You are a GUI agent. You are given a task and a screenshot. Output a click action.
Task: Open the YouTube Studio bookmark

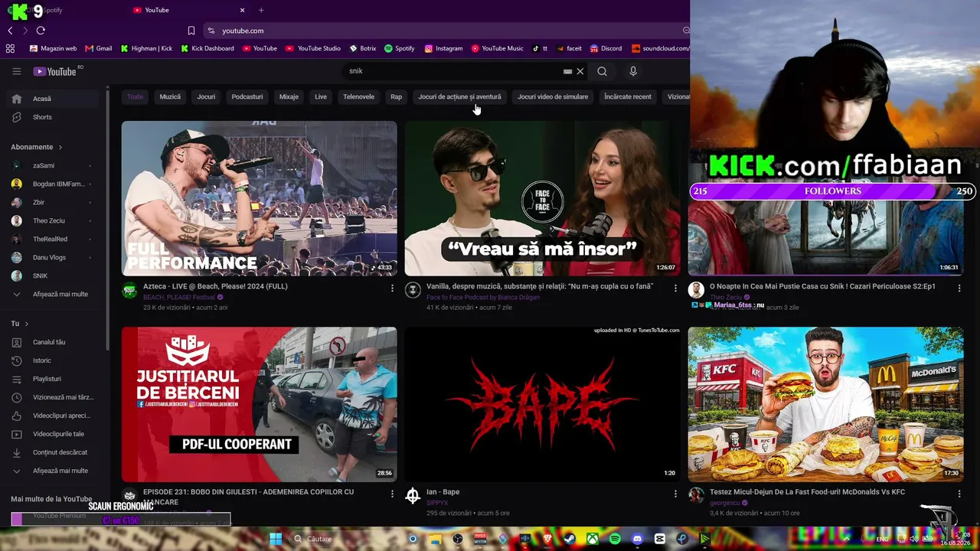pyautogui.click(x=313, y=48)
